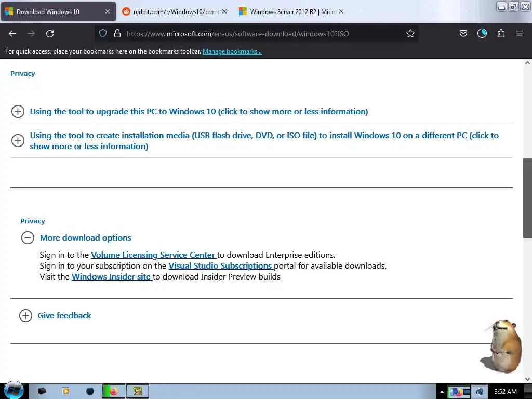The image size is (532, 399).
Task: Show hidden system tray icons
Action: coord(442,392)
